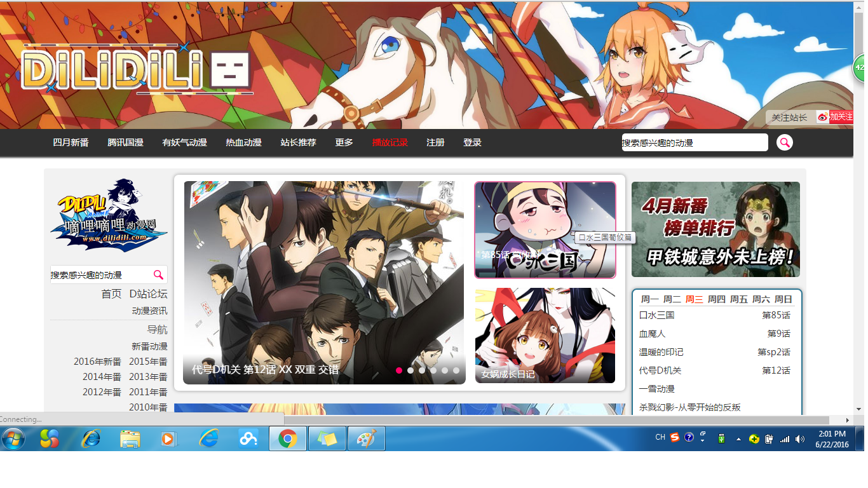The image size is (868, 488).
Task: Click the colorful balls taskbar icon
Action: [x=50, y=438]
